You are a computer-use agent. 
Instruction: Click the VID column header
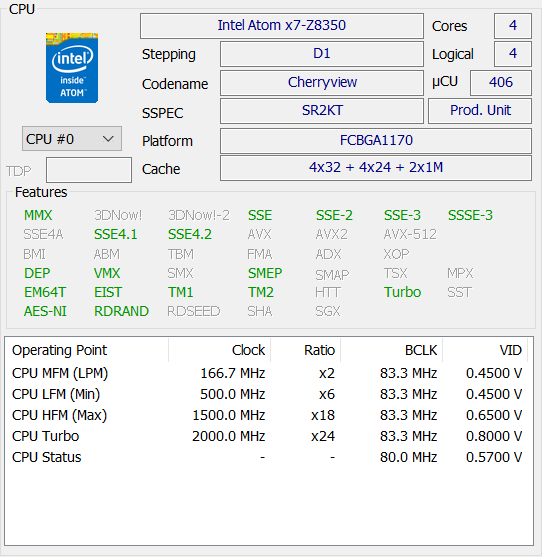[485, 350]
